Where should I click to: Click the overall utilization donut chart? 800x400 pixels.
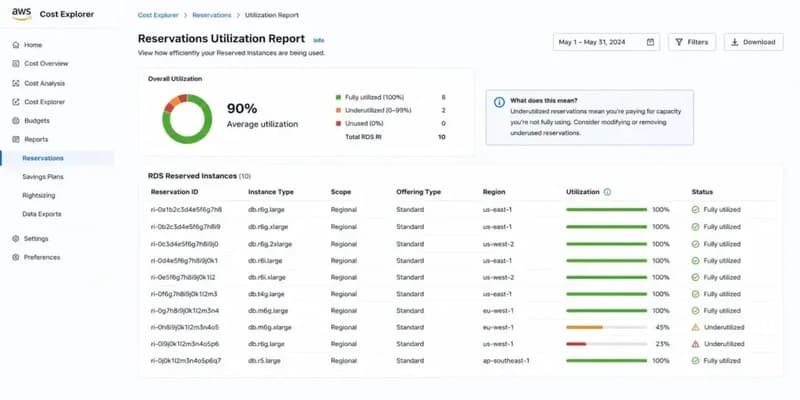[187, 118]
